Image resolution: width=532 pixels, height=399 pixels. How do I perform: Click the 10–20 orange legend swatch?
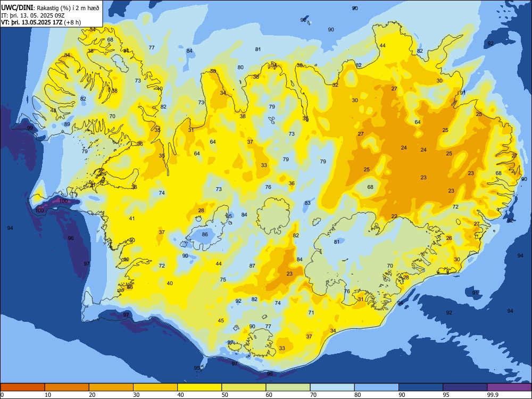[x=67, y=387]
